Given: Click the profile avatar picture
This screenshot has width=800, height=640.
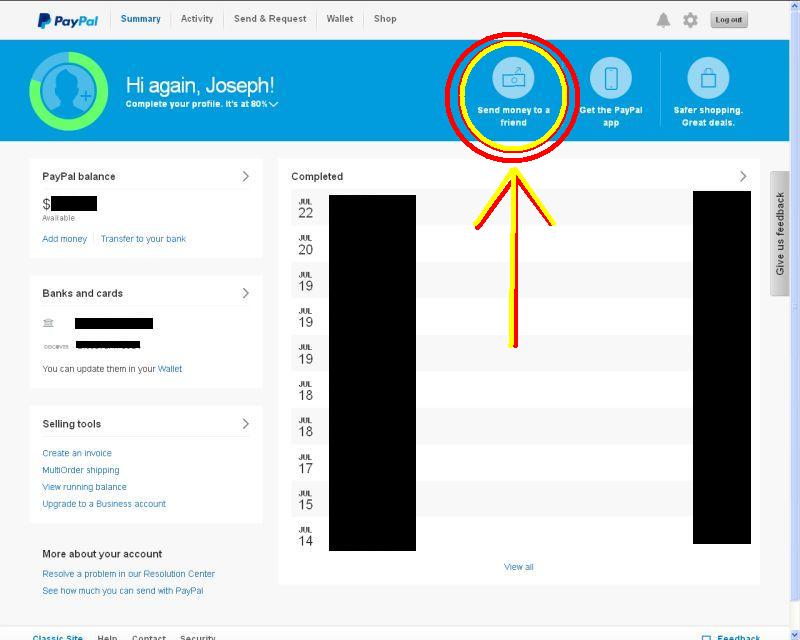Looking at the screenshot, I should (x=69, y=91).
